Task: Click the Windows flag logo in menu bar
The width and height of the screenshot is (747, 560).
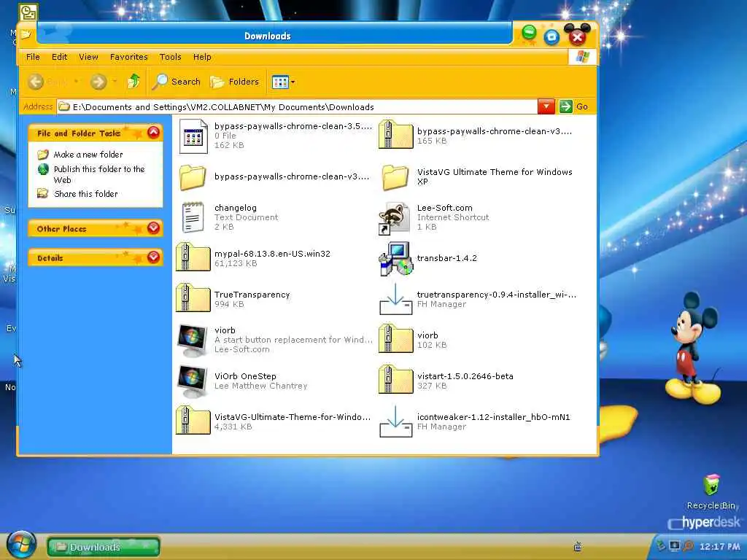Action: 582,57
